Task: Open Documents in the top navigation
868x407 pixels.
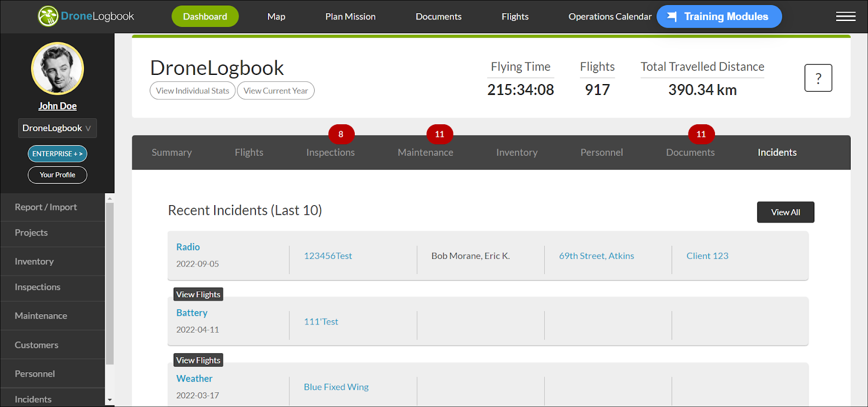Action: tap(438, 17)
